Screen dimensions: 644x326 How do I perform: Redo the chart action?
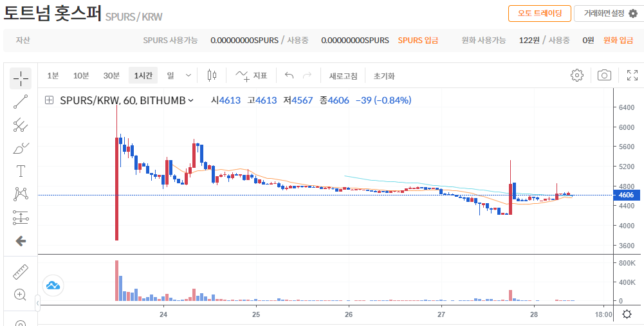[307, 75]
